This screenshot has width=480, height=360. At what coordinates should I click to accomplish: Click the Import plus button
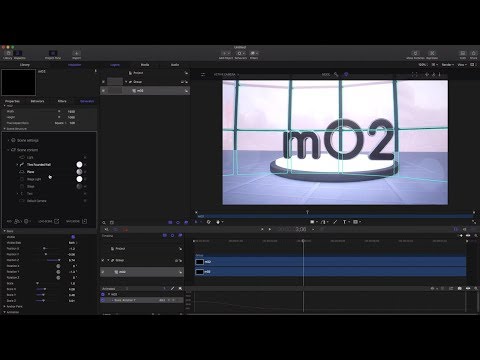click(x=76, y=53)
